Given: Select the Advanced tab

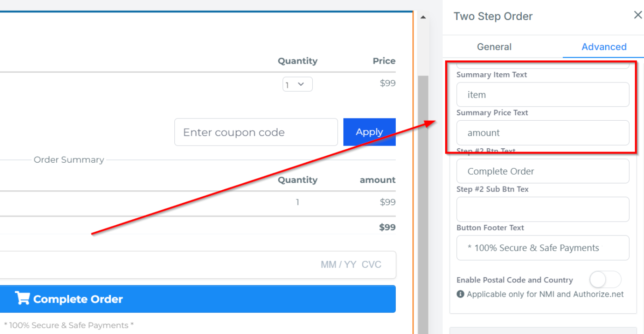Looking at the screenshot, I should [603, 47].
